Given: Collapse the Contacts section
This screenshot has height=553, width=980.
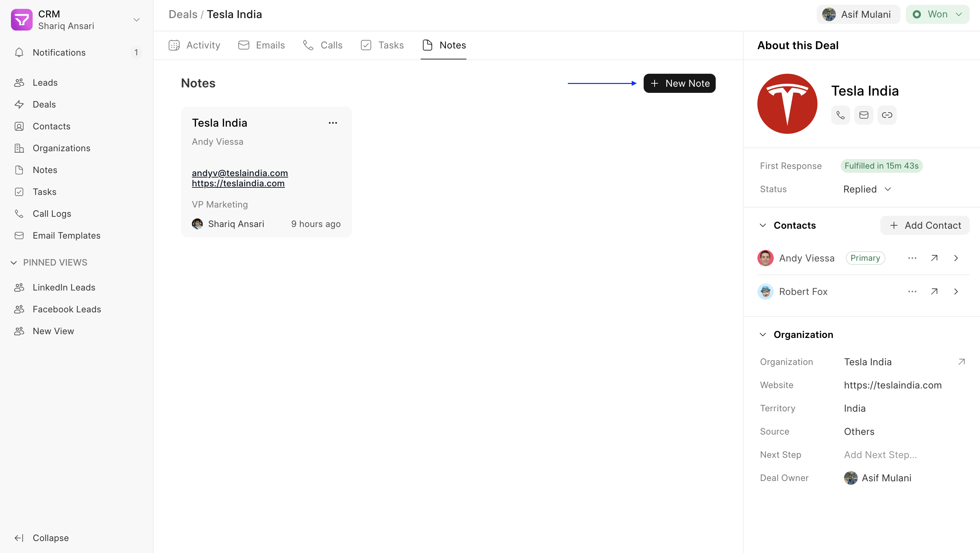Looking at the screenshot, I should click(x=763, y=225).
